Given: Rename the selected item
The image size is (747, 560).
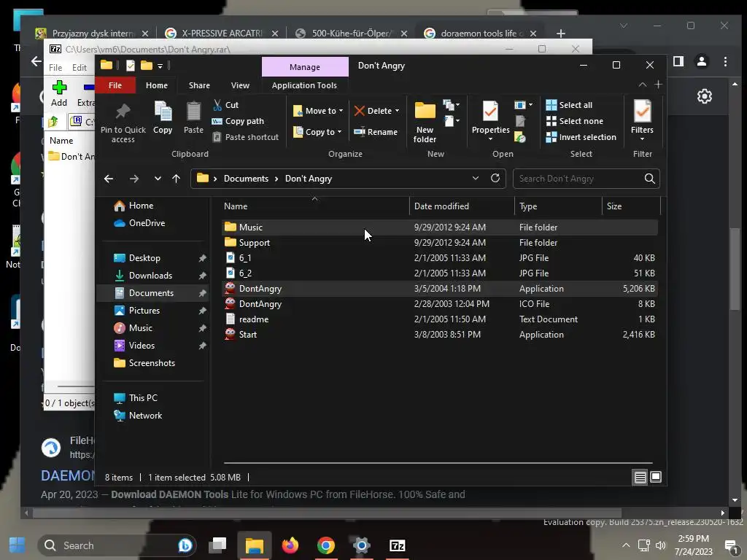Looking at the screenshot, I should [x=376, y=132].
